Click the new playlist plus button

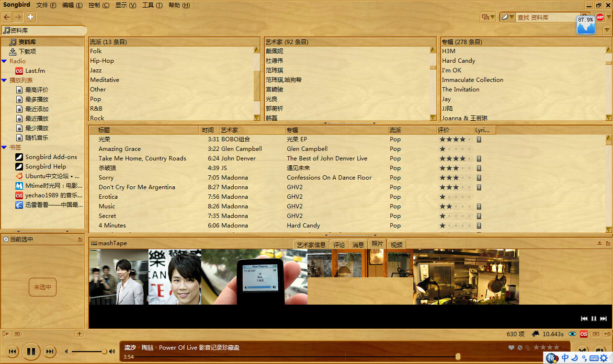79,334
